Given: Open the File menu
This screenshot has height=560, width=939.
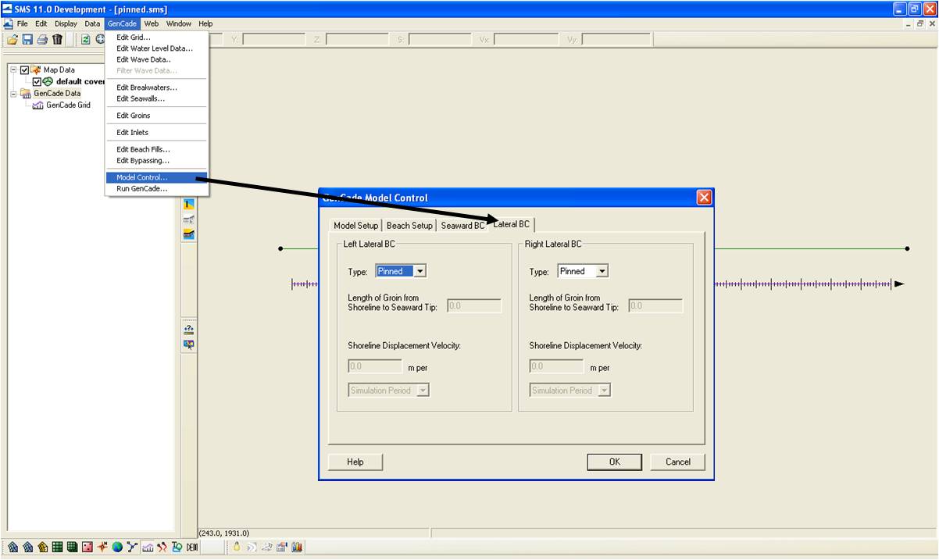Looking at the screenshot, I should tap(23, 23).
